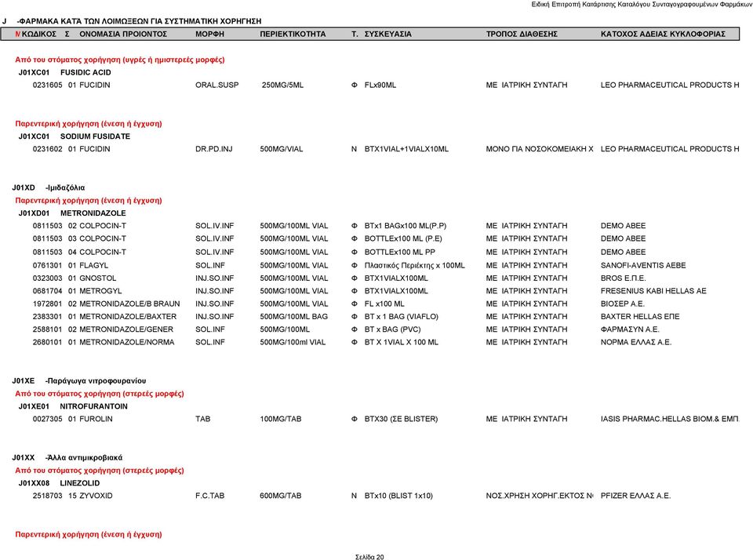Select the NITROFURANTOIN substance heading
The height and width of the screenshot is (560, 753).
point(93,406)
